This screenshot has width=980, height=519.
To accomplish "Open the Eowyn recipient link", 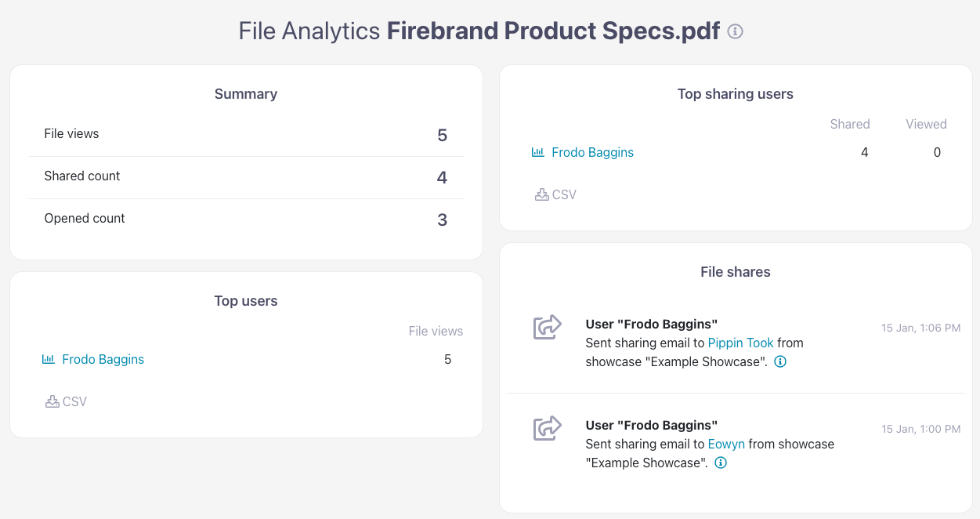I will click(726, 444).
